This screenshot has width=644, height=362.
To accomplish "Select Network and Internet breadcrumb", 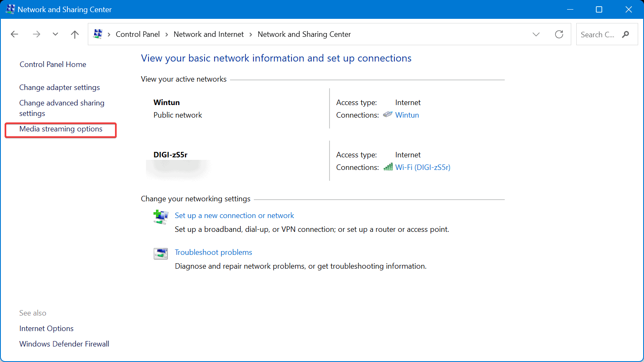I will [x=209, y=34].
